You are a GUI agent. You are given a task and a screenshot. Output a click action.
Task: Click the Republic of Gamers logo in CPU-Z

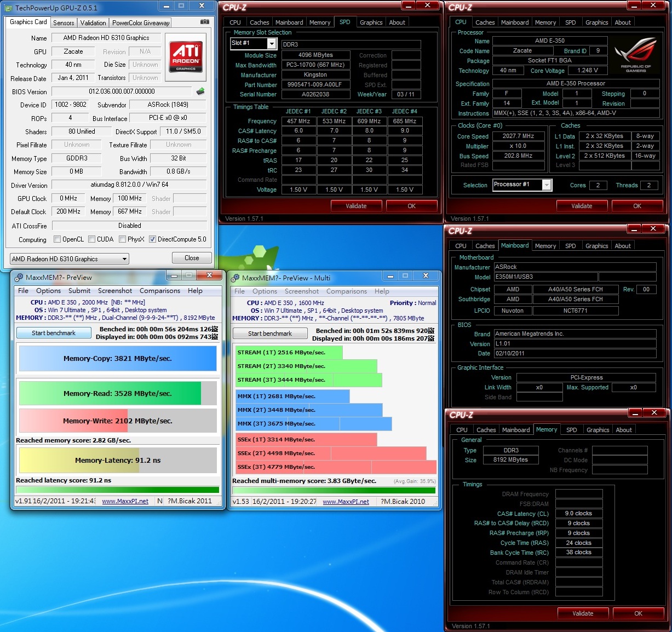click(x=635, y=55)
